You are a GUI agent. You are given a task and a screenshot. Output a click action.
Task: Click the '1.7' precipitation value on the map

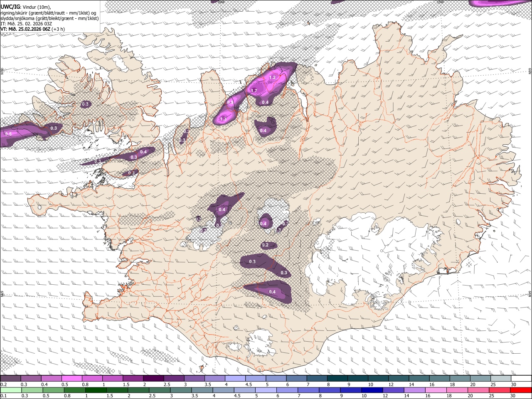pyautogui.click(x=254, y=90)
